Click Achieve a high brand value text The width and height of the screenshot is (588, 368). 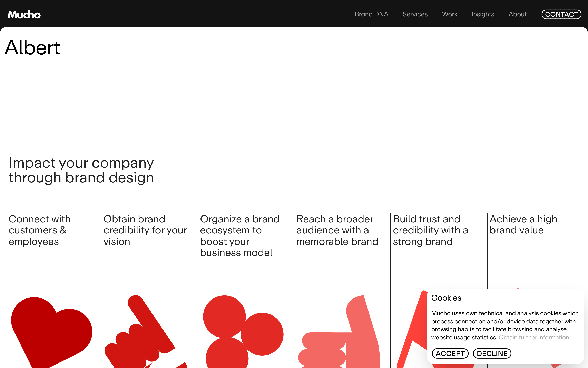523,224
